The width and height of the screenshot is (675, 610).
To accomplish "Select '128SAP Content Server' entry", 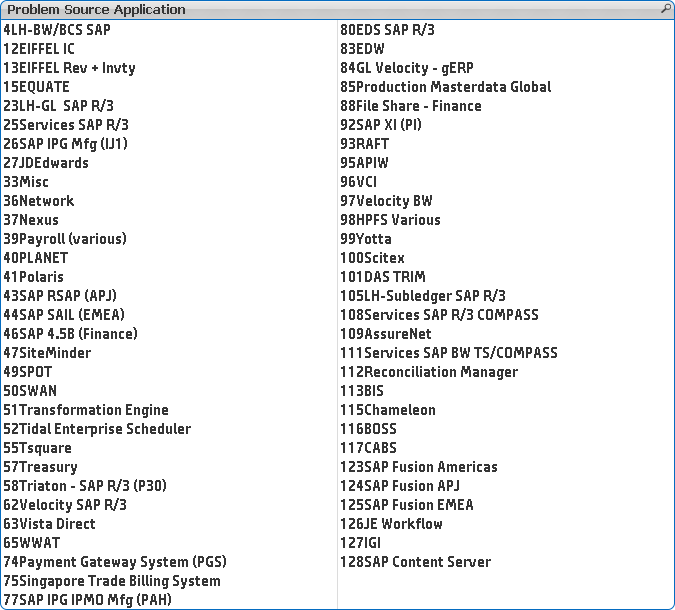I will (506, 561).
